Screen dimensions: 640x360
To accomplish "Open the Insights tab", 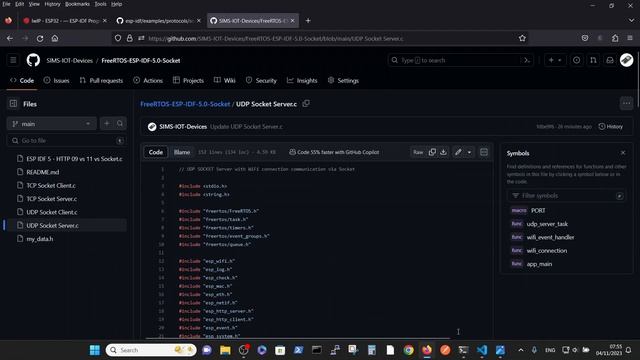I will [302, 80].
